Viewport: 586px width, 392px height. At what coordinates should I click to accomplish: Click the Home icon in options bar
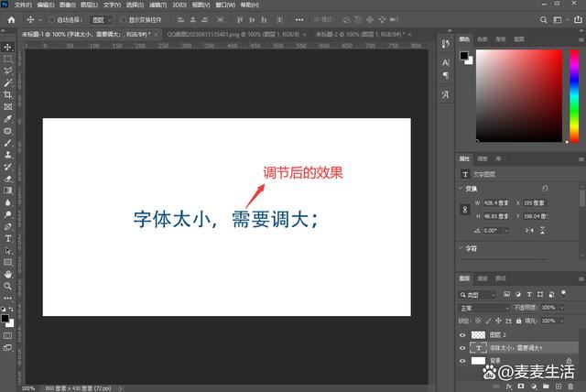click(x=9, y=19)
